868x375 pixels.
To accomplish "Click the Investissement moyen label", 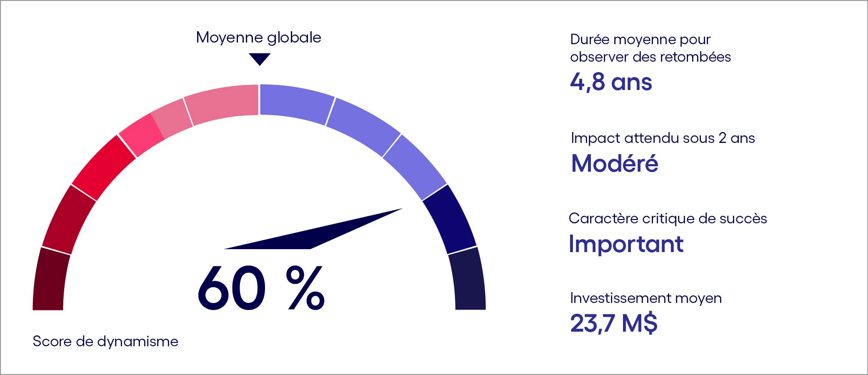I will [646, 298].
